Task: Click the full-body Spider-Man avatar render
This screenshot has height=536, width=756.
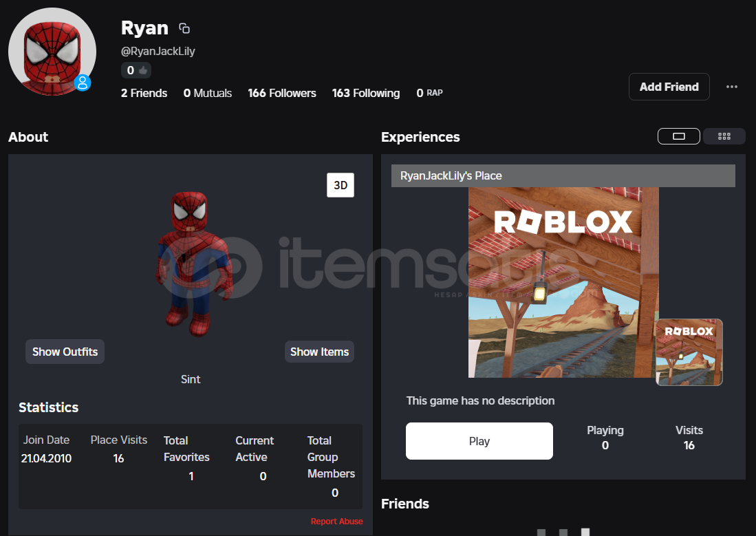Action: coord(194,264)
